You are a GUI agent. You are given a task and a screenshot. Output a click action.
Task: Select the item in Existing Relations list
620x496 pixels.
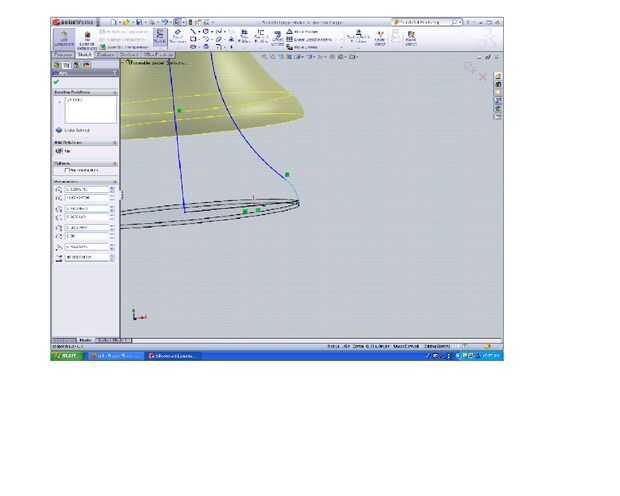coord(75,100)
